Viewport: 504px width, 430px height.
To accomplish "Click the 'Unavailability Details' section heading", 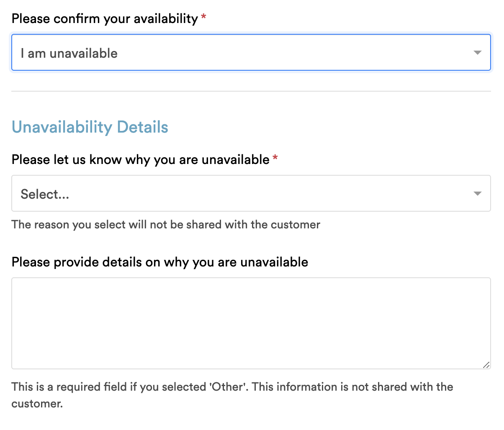I will coord(90,127).
